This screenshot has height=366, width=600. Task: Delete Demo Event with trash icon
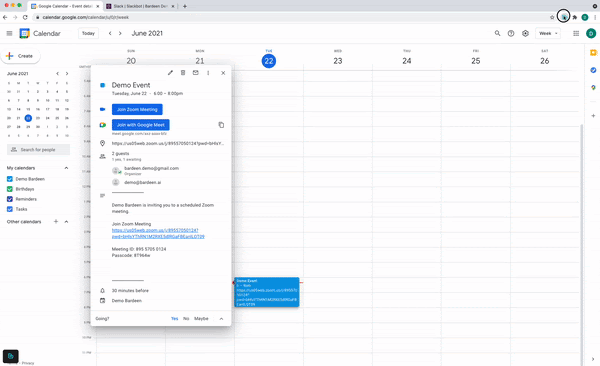[183, 73]
